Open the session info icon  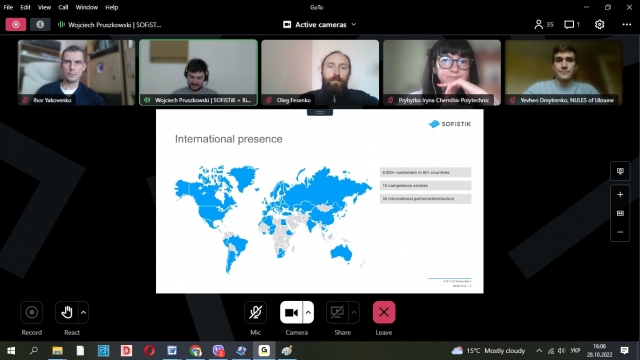click(x=40, y=24)
